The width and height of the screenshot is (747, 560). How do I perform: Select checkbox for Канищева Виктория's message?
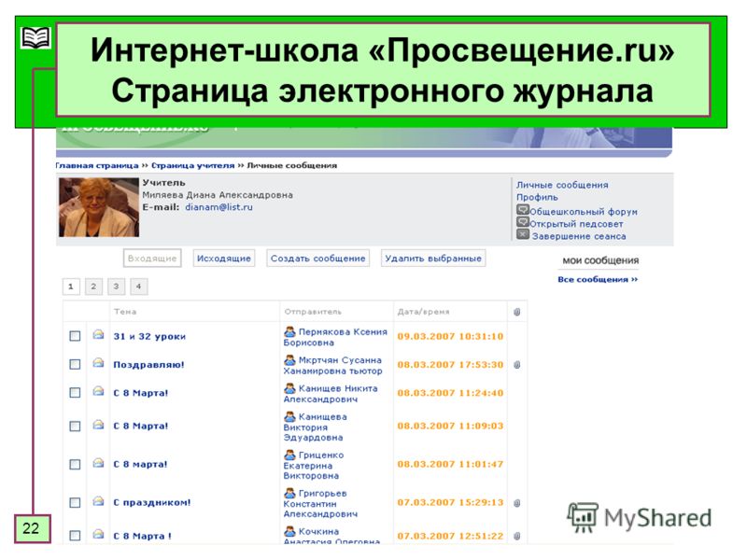click(75, 427)
